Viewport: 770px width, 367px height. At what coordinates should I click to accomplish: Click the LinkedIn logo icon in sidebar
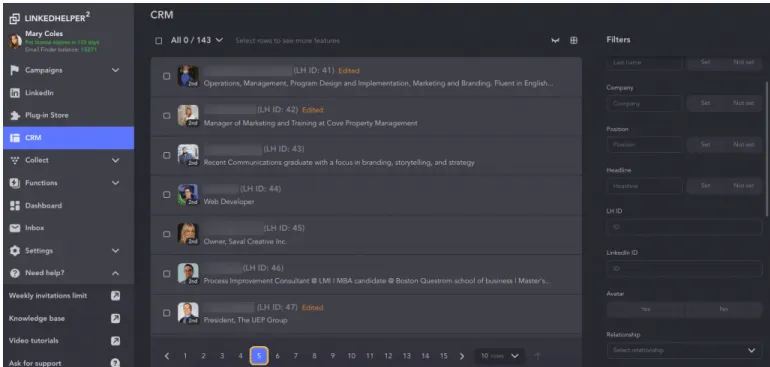click(15, 93)
